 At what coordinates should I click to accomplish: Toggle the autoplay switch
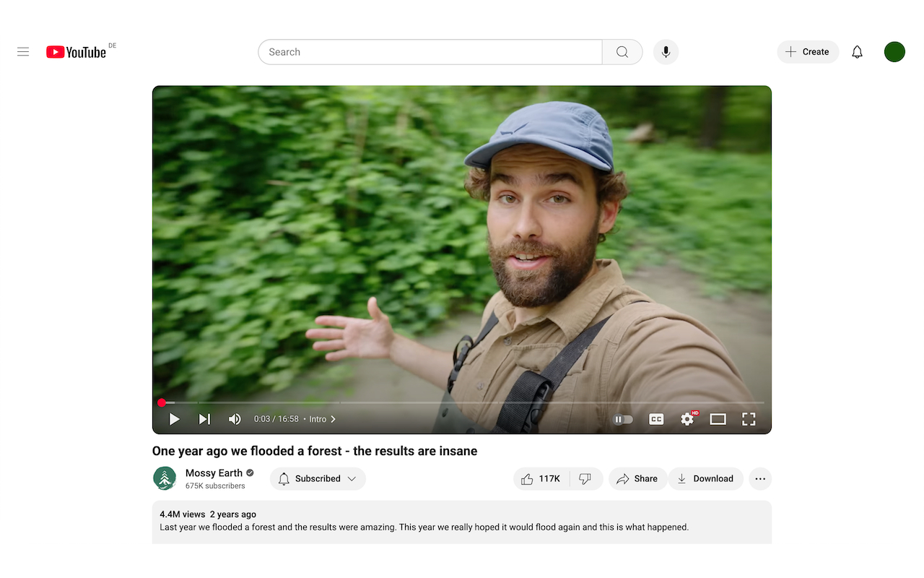coord(623,419)
